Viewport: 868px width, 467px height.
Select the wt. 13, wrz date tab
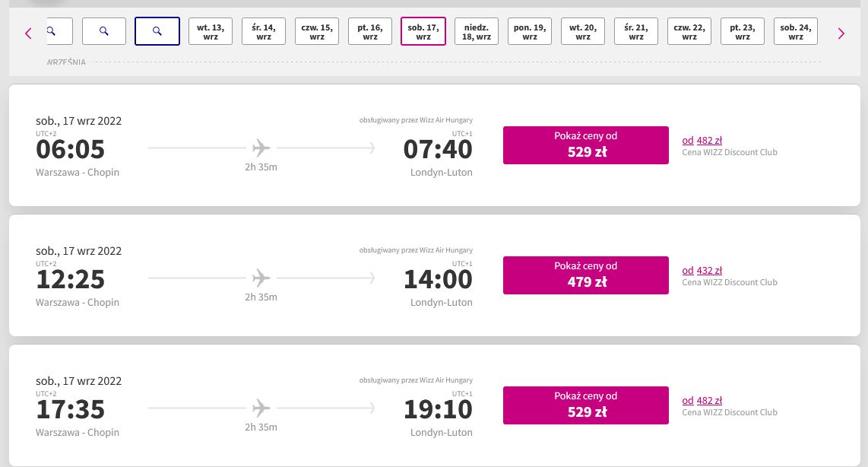(x=211, y=31)
